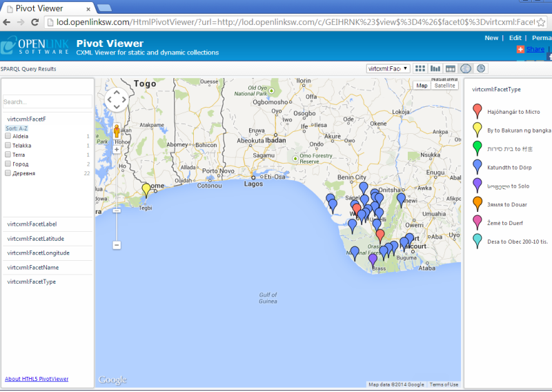Open the About HTML5 PivotViewer link
The image size is (552, 392).
[37, 379]
